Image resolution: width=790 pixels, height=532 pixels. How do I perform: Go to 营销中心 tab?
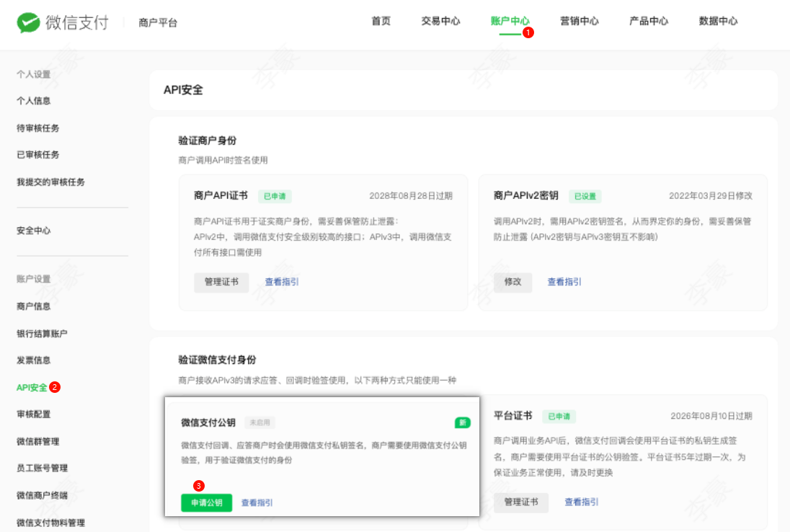coord(579,21)
